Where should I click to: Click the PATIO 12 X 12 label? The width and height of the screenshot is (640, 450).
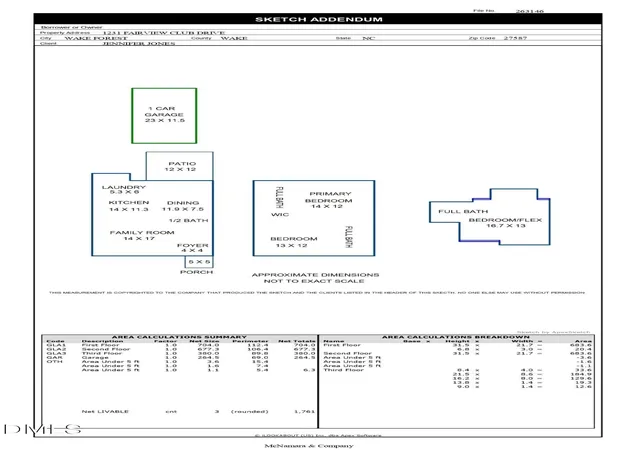[180, 166]
